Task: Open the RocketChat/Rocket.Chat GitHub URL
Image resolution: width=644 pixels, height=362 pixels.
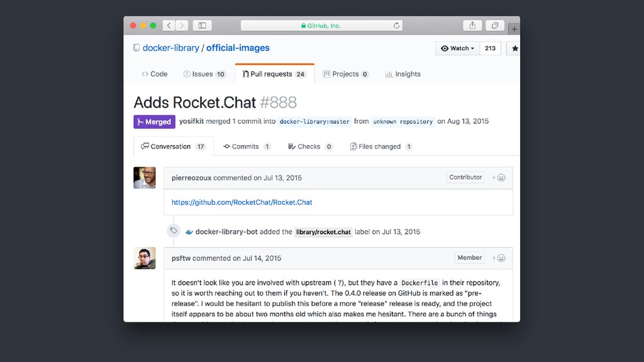Action: [242, 202]
